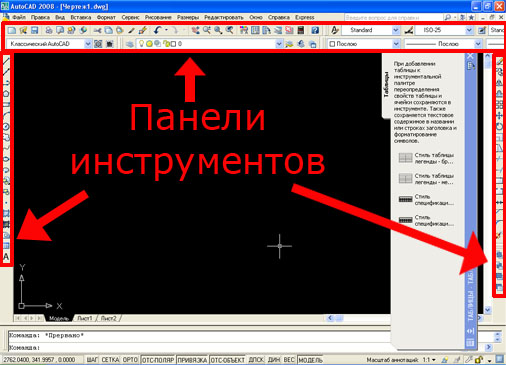The height and width of the screenshot is (365, 506).
Task: Toggle ОТС-ПОЛЯР polar tracking
Action: (158, 360)
